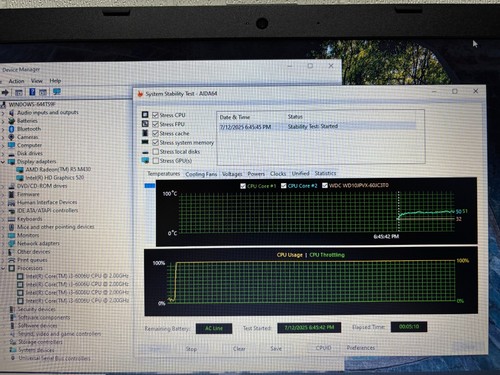Expand the Mice and other pointing devices node

pos(3,227)
